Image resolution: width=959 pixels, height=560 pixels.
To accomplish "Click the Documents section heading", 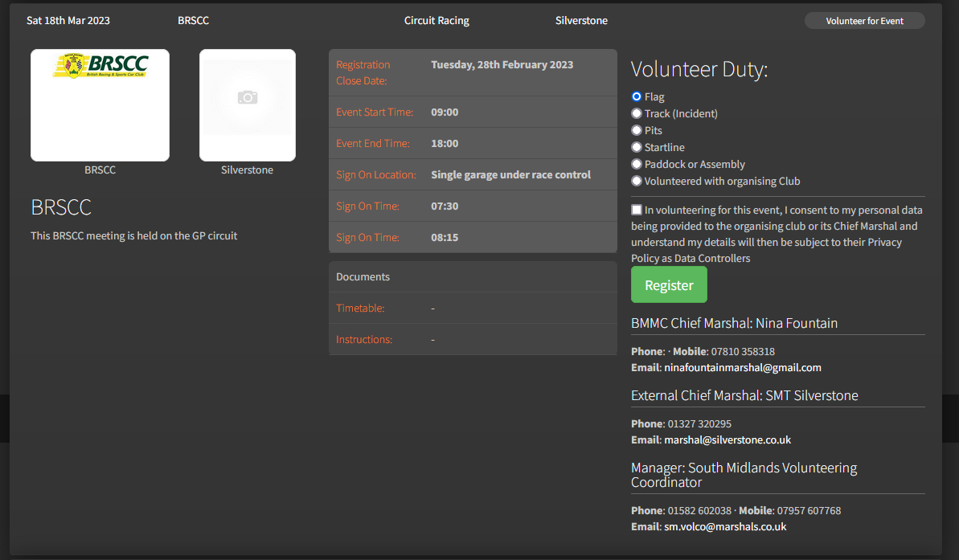I will 363,276.
